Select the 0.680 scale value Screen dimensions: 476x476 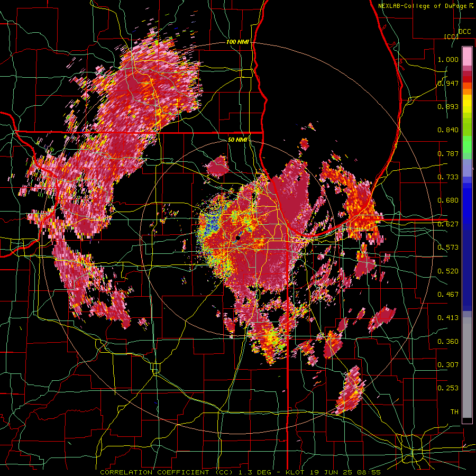[x=448, y=200]
